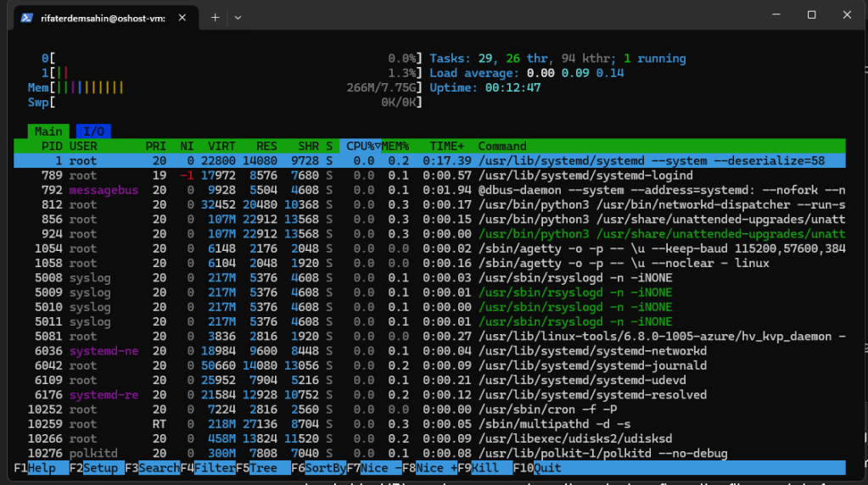Image resolution: width=868 pixels, height=485 pixels.
Task: Select rsyslogd thread row PID 5009
Action: (429, 293)
